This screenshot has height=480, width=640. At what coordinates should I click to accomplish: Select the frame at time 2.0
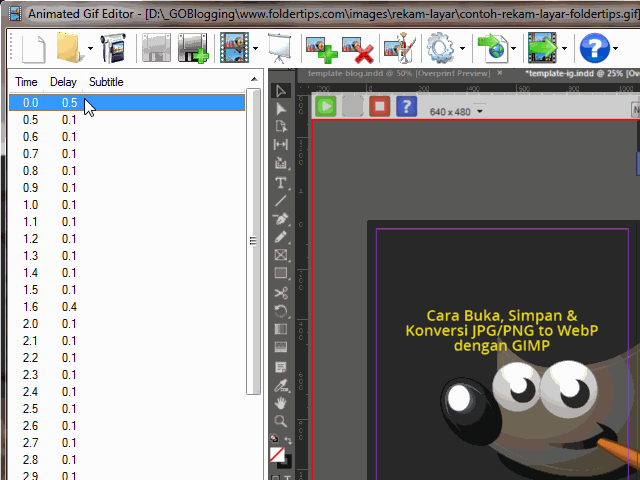127,324
